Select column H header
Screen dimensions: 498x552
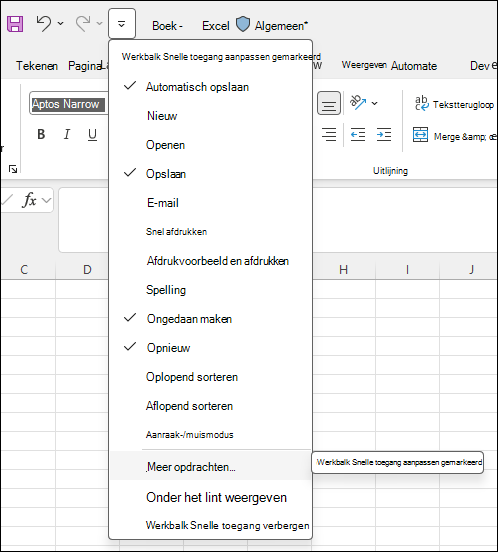click(343, 270)
